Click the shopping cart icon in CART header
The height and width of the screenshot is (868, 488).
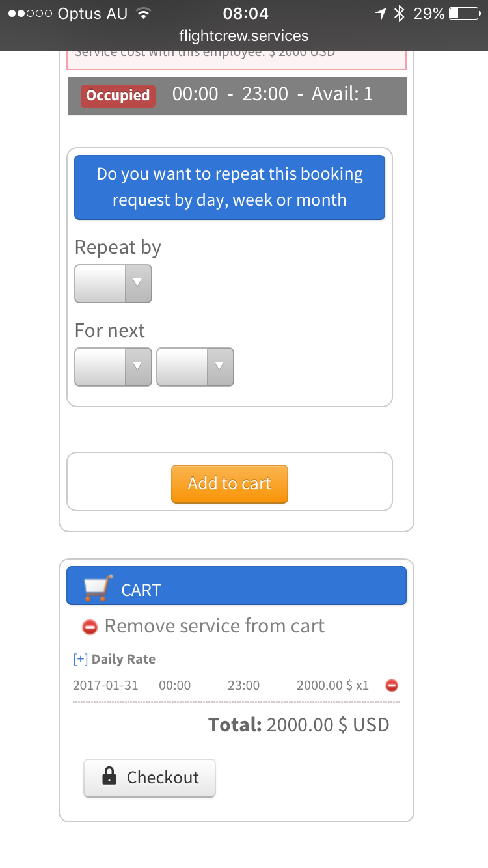point(98,588)
